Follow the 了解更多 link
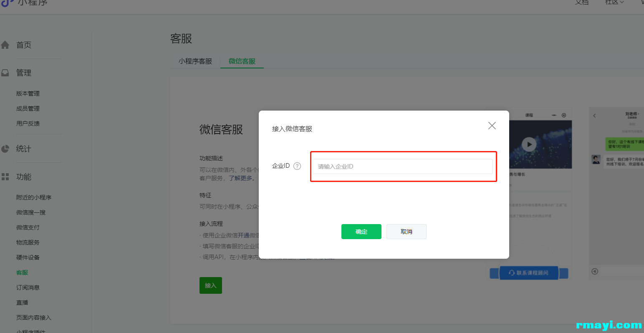 point(240,178)
